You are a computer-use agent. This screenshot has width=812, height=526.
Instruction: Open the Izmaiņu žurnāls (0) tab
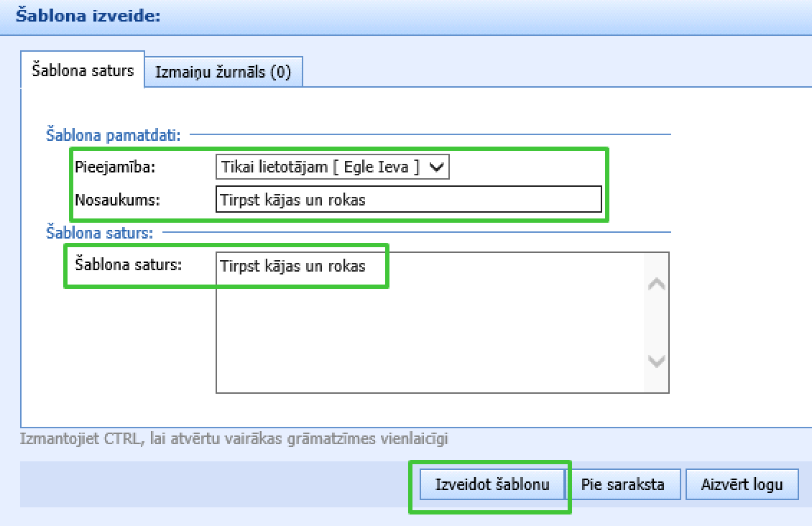[223, 73]
